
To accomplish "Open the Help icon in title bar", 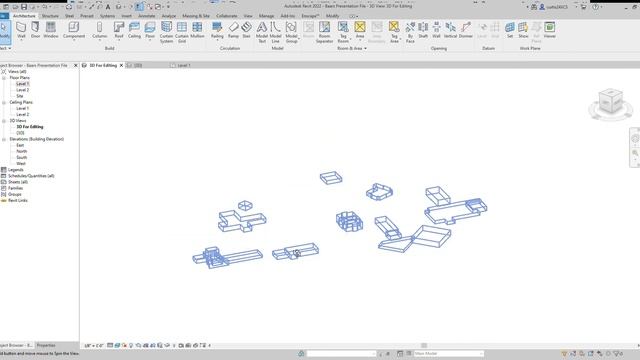I will pos(596,7).
